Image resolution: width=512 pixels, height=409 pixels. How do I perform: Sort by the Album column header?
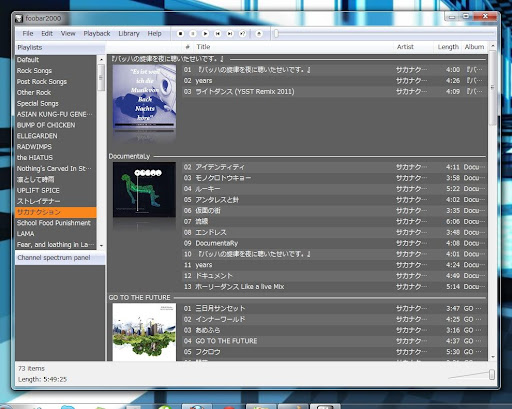[x=475, y=47]
